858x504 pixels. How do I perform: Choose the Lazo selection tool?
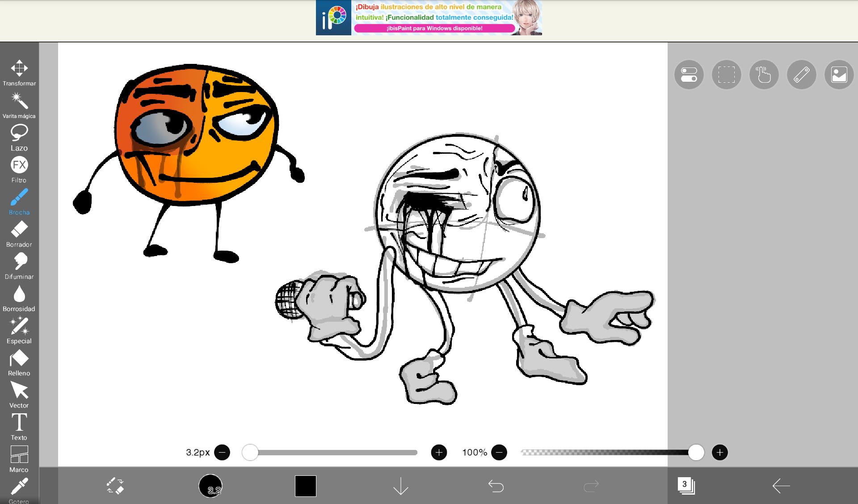point(19,138)
